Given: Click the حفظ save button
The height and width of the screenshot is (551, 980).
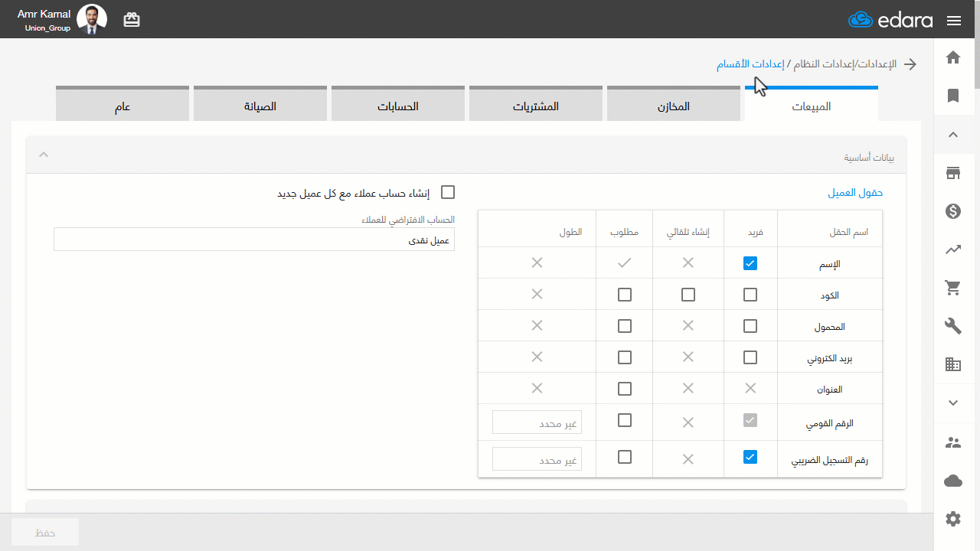Looking at the screenshot, I should point(45,532).
